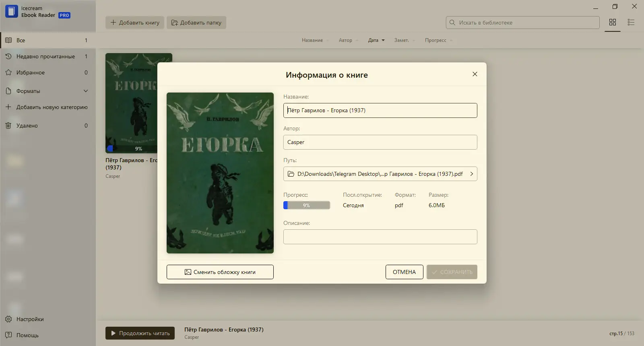
Task: Click the folder icon in the Путь field
Action: pyautogui.click(x=291, y=174)
